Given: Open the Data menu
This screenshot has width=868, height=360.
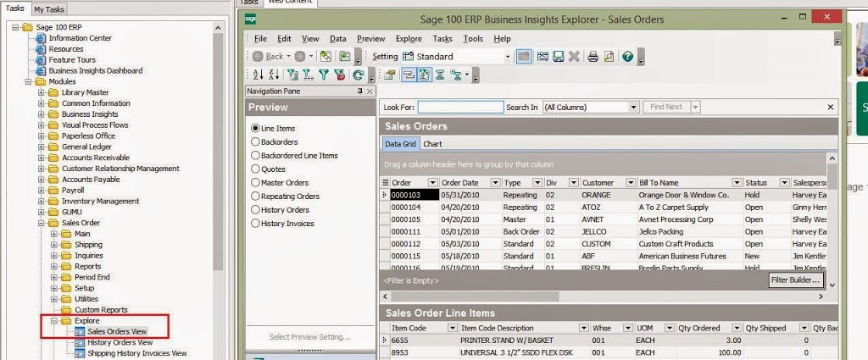Looking at the screenshot, I should pyautogui.click(x=337, y=39).
